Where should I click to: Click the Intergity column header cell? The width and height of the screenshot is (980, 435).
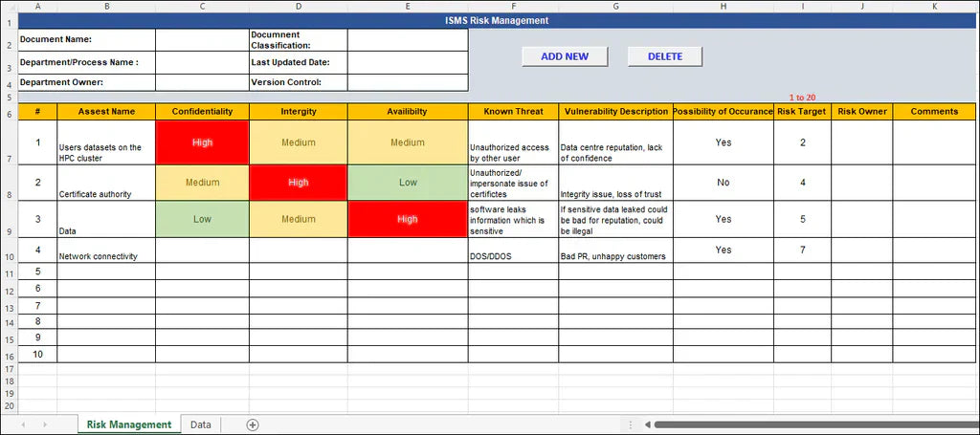(299, 112)
